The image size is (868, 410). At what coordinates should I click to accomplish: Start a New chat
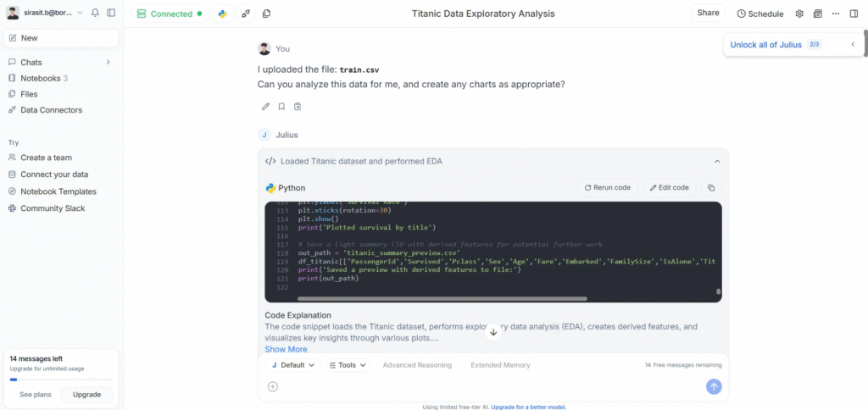pyautogui.click(x=61, y=38)
